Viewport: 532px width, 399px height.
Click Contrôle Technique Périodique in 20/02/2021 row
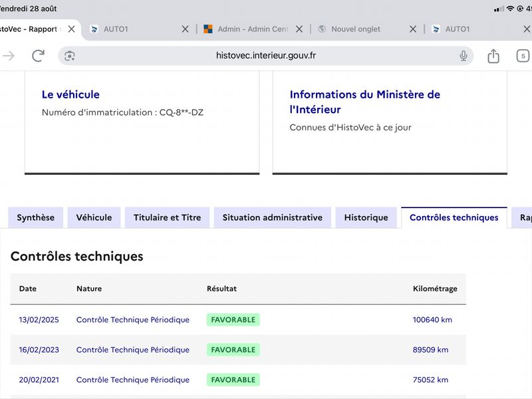(132, 380)
